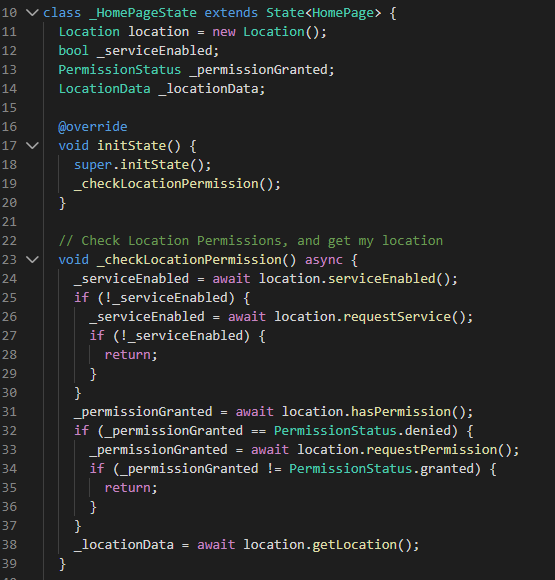Click the comment 'Check Location Permissions, and get my location'
The width and height of the screenshot is (555, 580).
tap(262, 241)
